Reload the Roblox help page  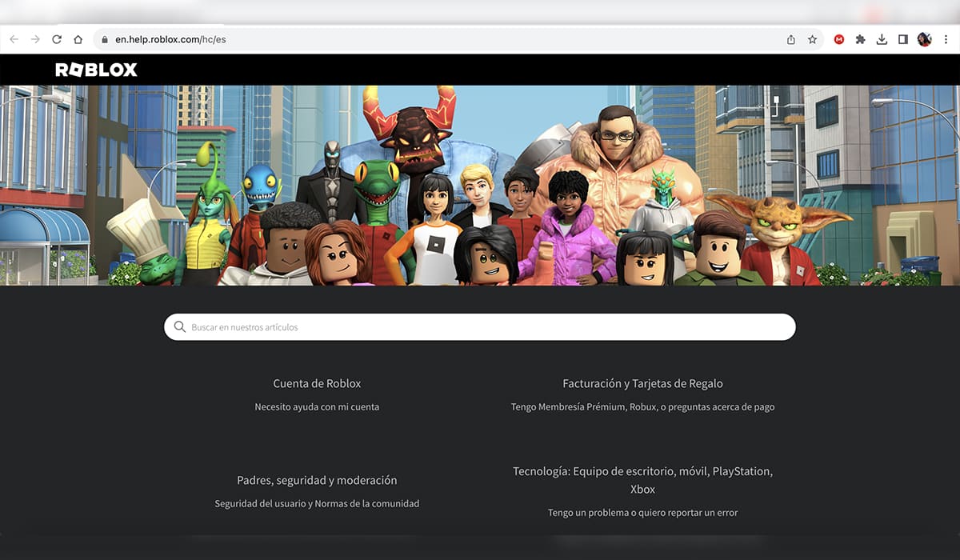coord(57,39)
